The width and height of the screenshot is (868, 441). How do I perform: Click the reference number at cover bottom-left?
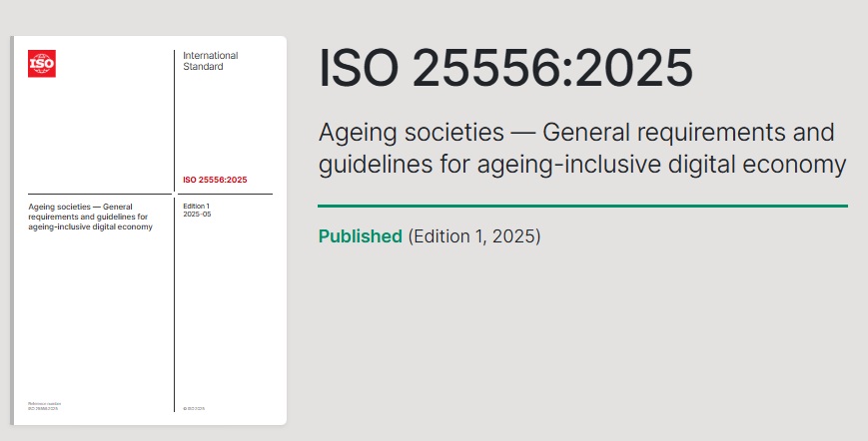[44, 406]
